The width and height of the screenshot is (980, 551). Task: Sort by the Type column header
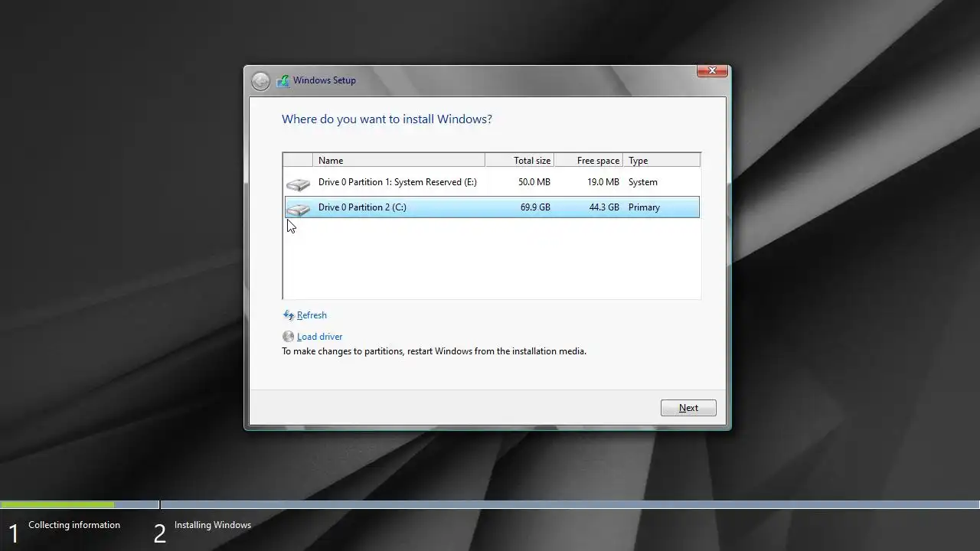pyautogui.click(x=661, y=160)
